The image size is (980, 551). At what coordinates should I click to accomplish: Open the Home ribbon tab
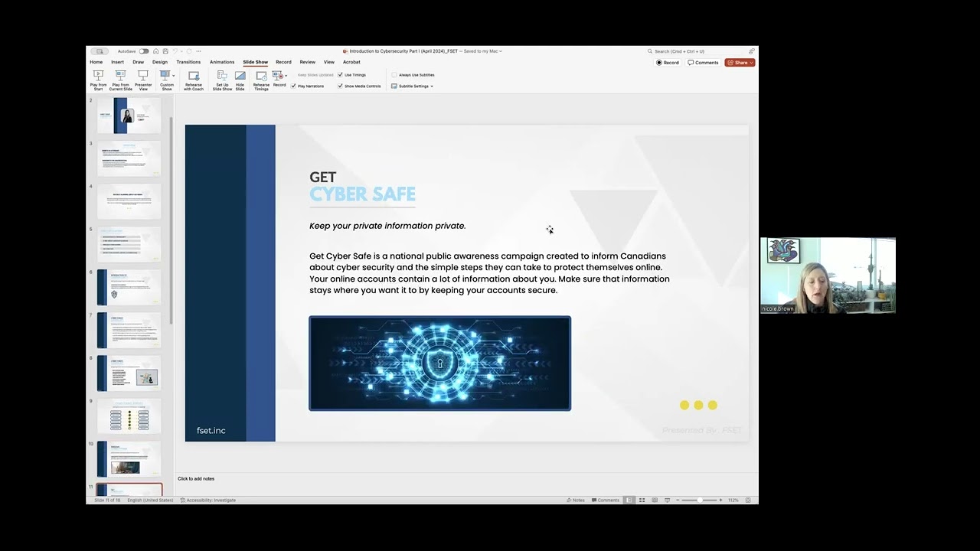point(96,62)
